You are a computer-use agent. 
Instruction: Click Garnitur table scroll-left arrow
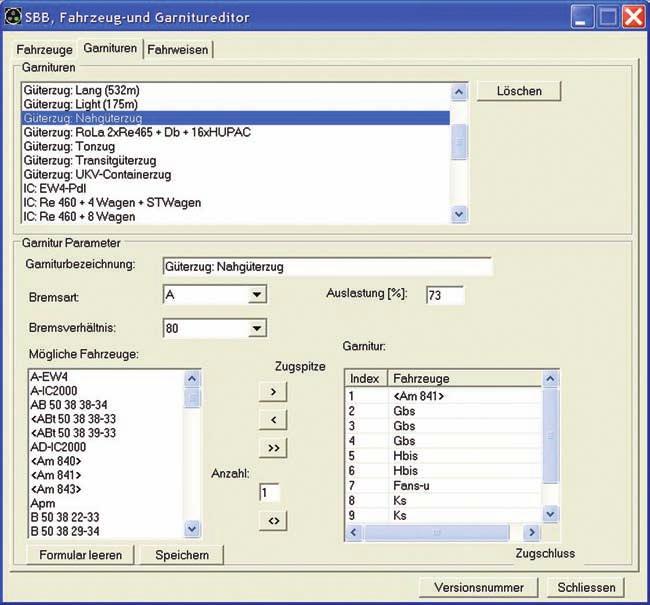(354, 532)
